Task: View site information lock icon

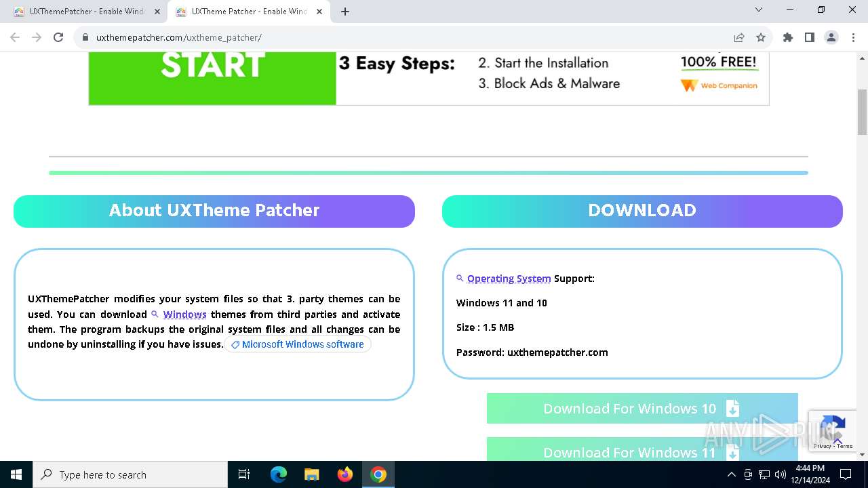Action: point(85,37)
